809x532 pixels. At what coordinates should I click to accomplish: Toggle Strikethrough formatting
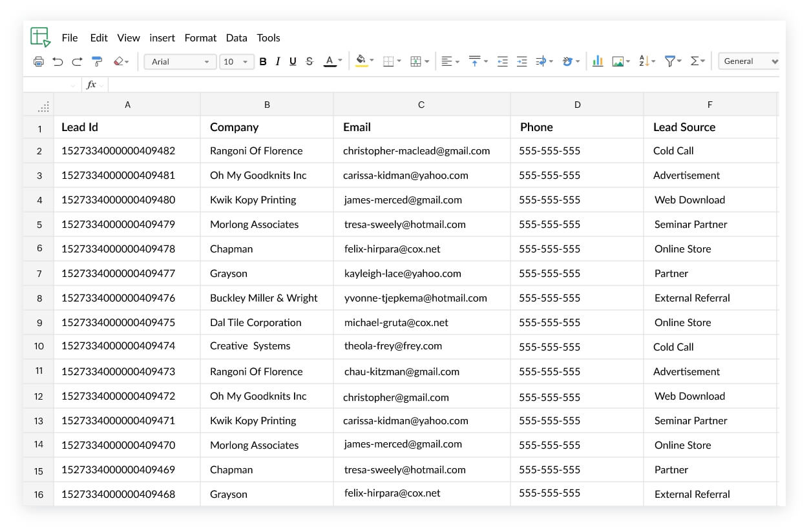click(310, 62)
